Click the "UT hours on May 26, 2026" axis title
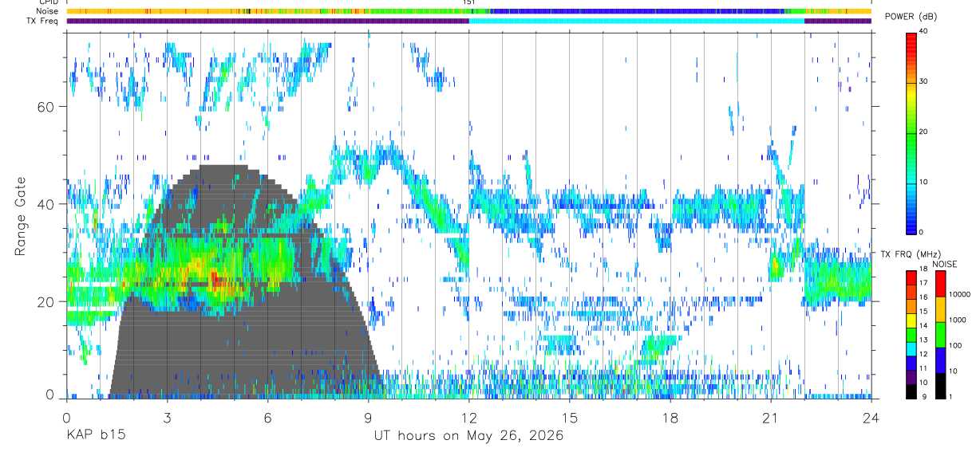 (x=468, y=436)
